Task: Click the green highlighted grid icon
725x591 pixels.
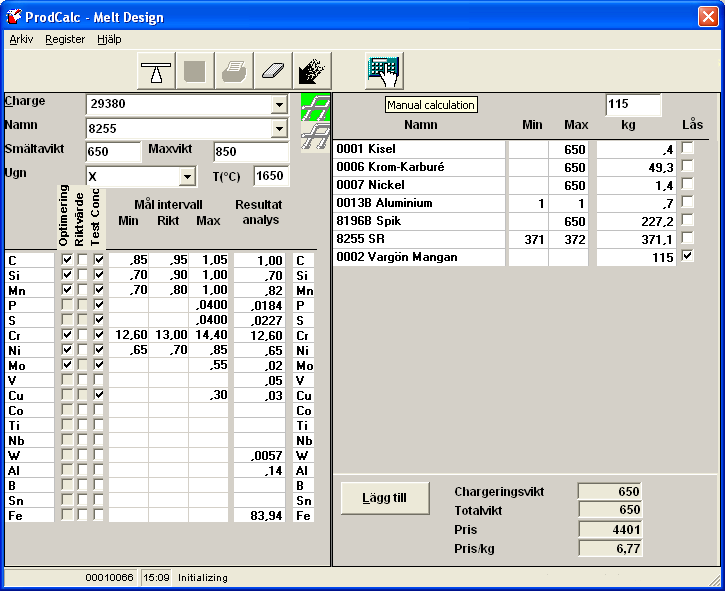Action: pyautogui.click(x=315, y=107)
